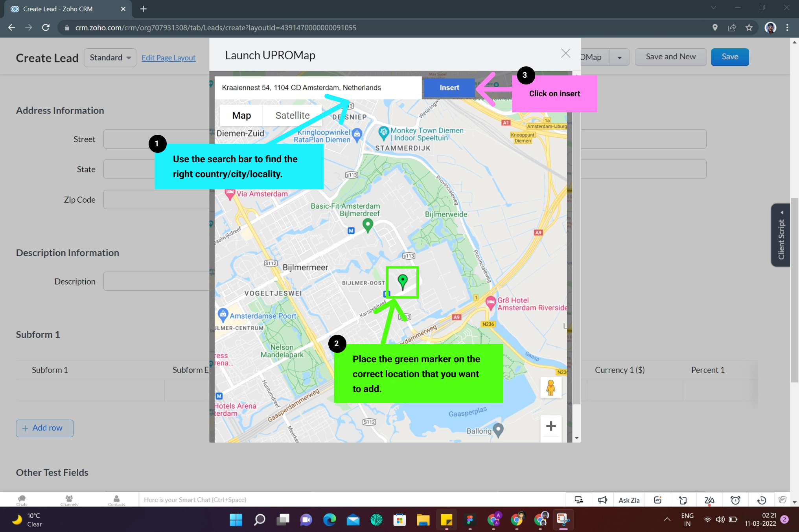Bookmark the page with the star icon
The height and width of the screenshot is (532, 799).
tap(749, 28)
